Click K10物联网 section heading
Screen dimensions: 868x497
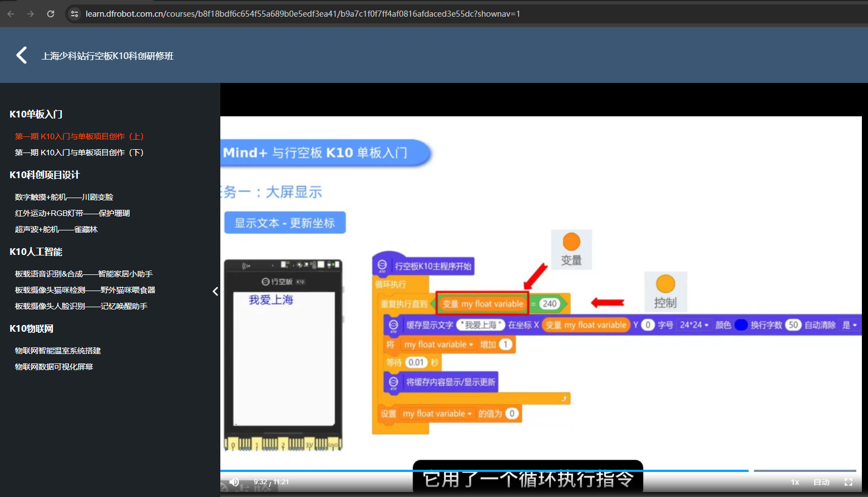click(32, 328)
